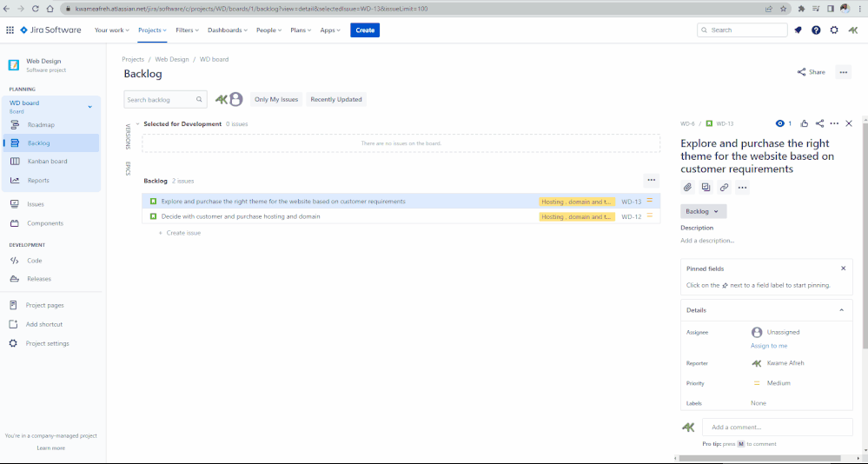Close the issue detail panel
The height and width of the screenshot is (464, 868).
coord(849,123)
